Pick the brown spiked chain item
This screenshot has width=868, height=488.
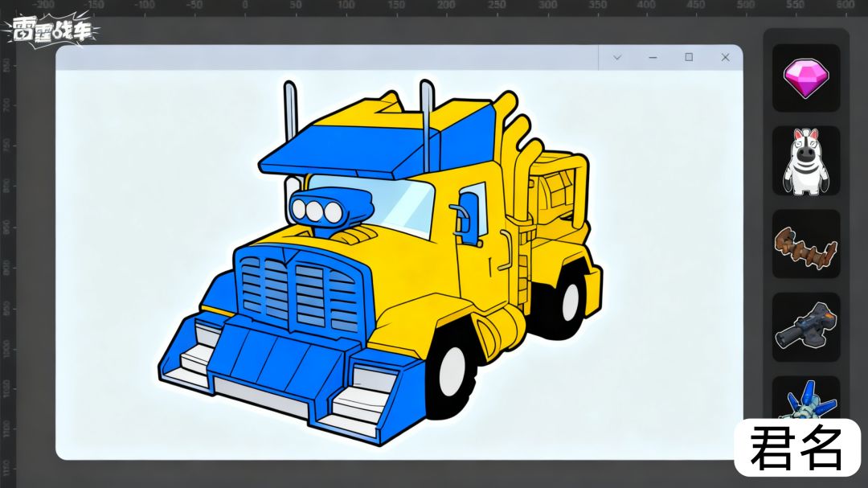806,244
